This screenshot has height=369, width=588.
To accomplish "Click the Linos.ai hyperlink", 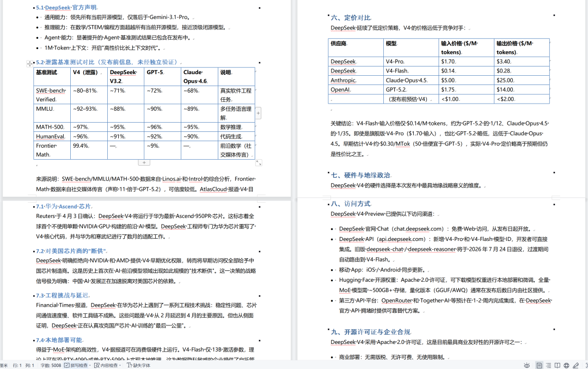I will pyautogui.click(x=171, y=179).
